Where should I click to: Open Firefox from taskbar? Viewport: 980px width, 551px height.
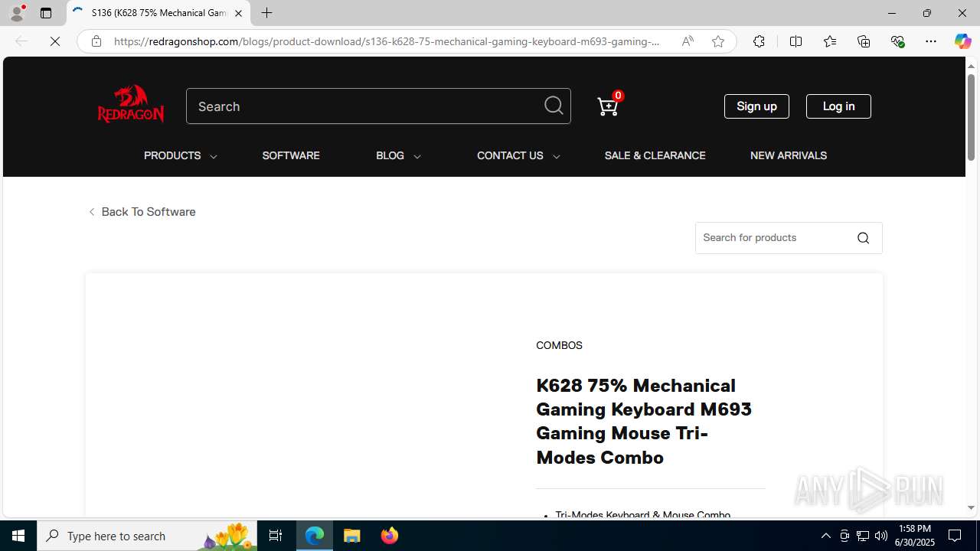click(389, 536)
